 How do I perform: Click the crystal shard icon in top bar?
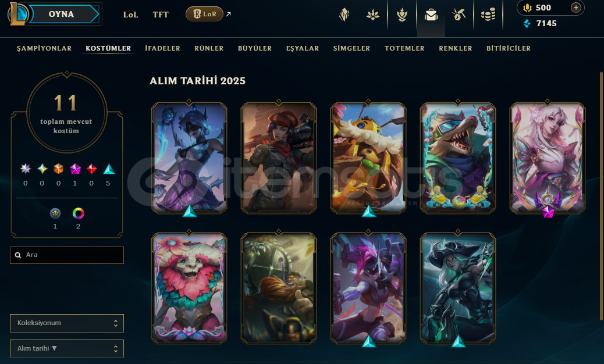click(x=344, y=15)
